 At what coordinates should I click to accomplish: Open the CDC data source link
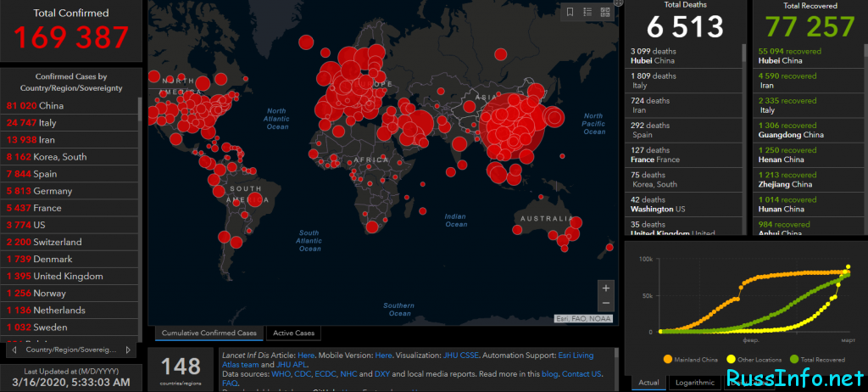(x=304, y=373)
